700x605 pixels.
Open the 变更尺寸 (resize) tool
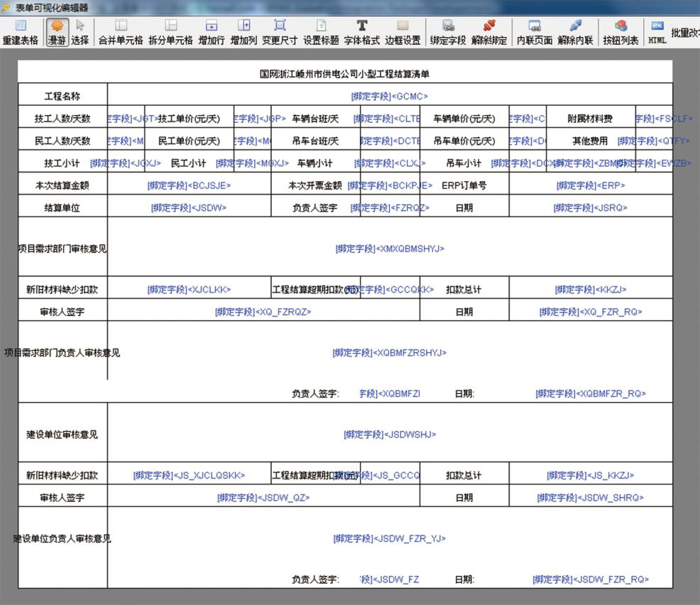pos(280,33)
